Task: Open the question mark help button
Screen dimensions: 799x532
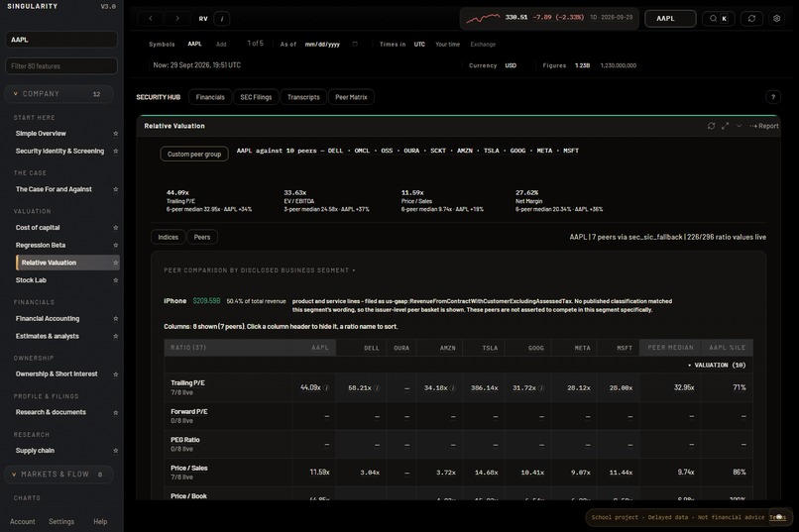Action: click(773, 97)
